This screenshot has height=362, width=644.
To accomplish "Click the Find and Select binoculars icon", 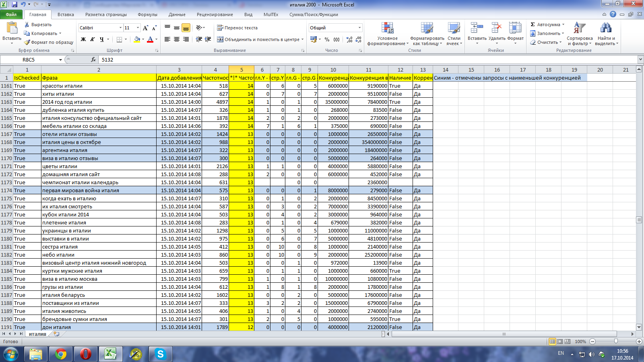I will pyautogui.click(x=606, y=28).
